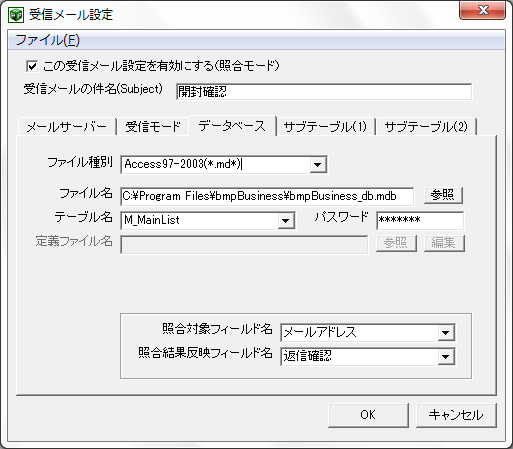Open the サブテーブル(1) tab
Viewport: 513px width, 449px height.
(325, 127)
